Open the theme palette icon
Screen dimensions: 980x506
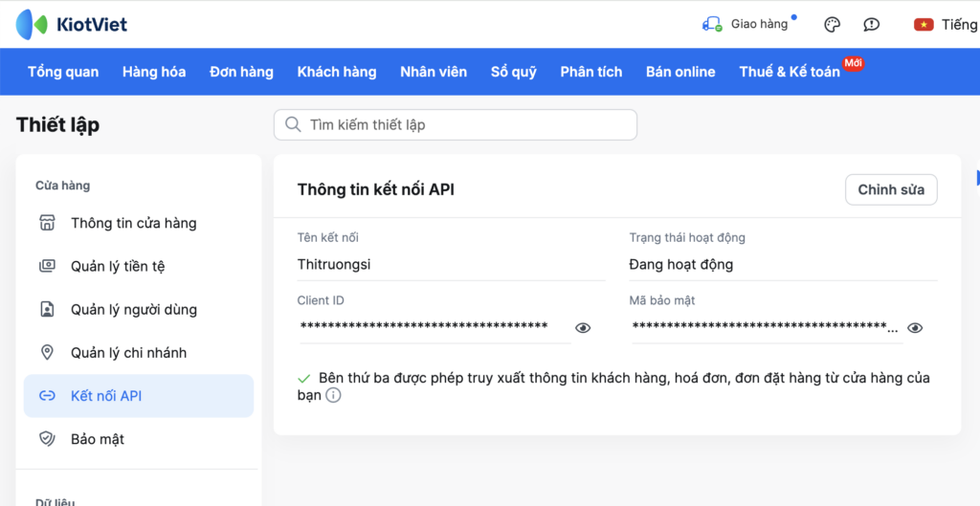832,25
